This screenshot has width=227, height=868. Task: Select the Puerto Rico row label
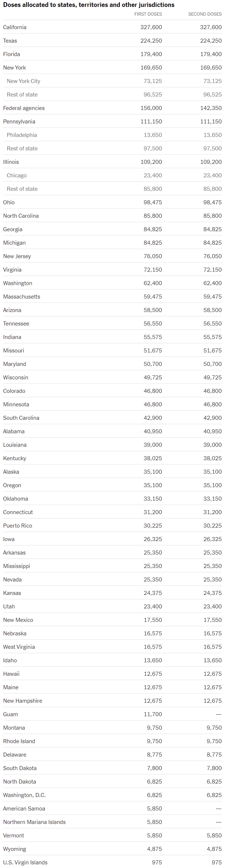coord(17,526)
